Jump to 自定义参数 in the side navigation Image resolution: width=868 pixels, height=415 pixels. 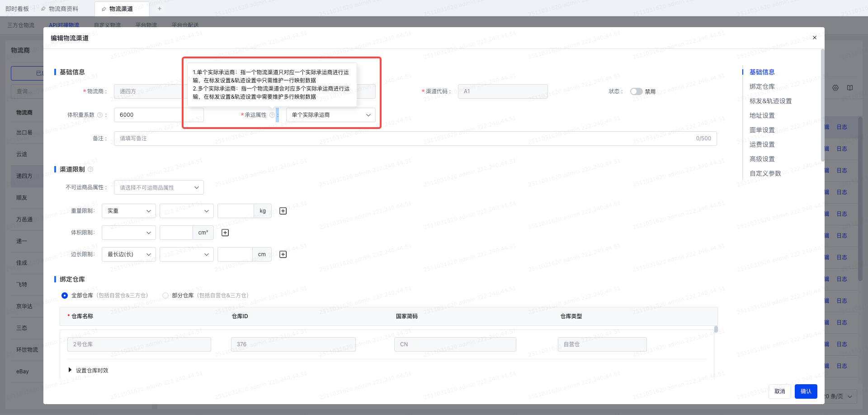(765, 173)
